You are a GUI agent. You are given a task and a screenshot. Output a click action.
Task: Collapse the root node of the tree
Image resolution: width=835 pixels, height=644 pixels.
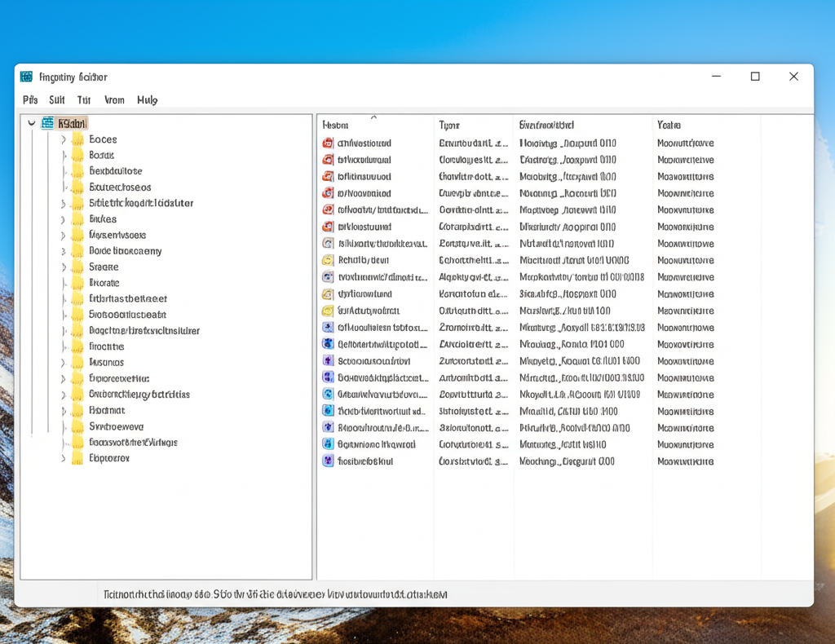pos(32,123)
